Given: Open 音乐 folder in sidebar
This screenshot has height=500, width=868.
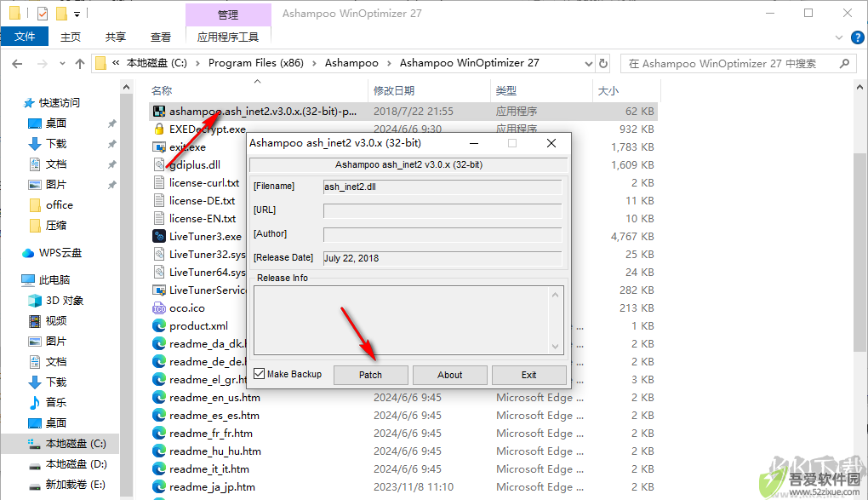Looking at the screenshot, I should 56,402.
